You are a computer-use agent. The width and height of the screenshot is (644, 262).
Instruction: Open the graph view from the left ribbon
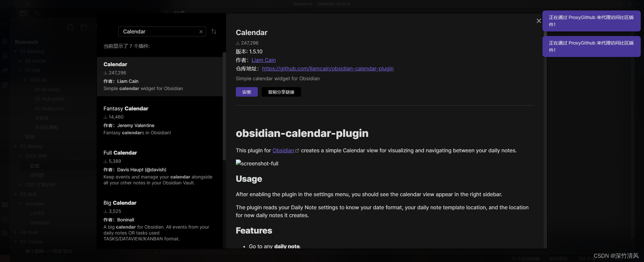[x=5, y=56]
